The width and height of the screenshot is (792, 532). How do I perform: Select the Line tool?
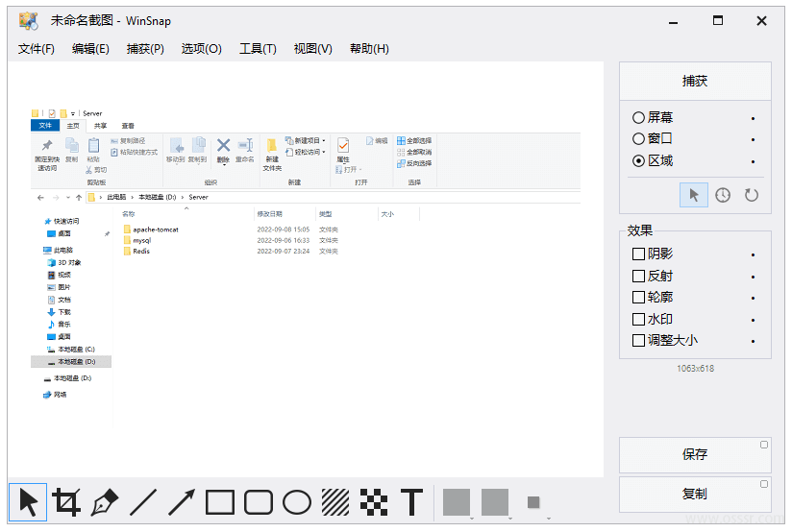pyautogui.click(x=143, y=501)
